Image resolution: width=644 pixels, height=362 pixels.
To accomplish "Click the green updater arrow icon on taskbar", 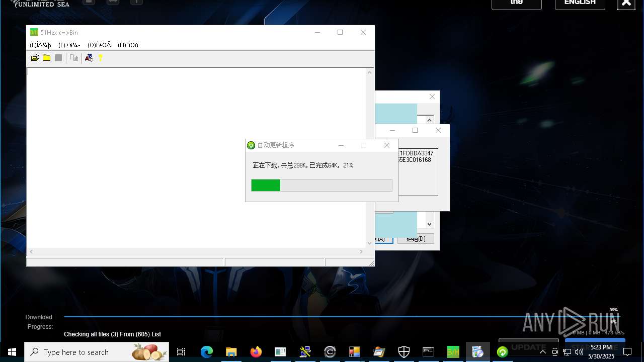I will [x=502, y=352].
